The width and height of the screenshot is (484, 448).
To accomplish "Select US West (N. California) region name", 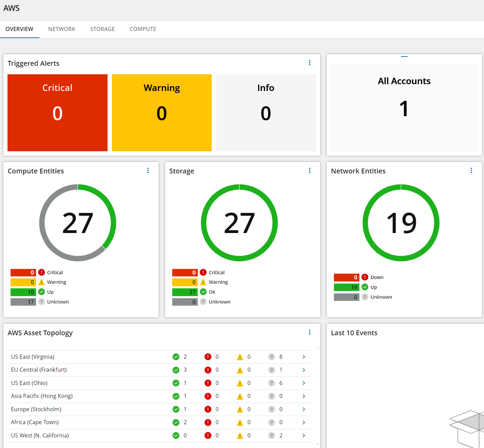I will (40, 435).
